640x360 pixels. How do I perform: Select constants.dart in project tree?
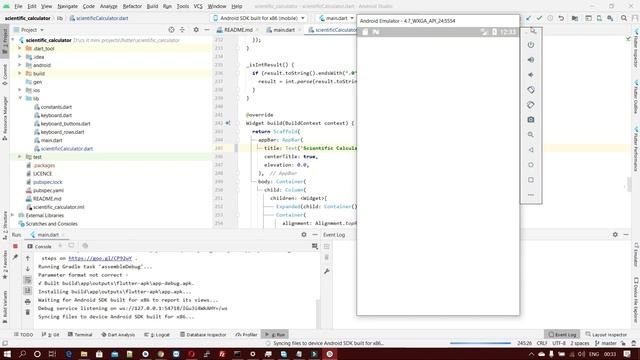point(56,107)
